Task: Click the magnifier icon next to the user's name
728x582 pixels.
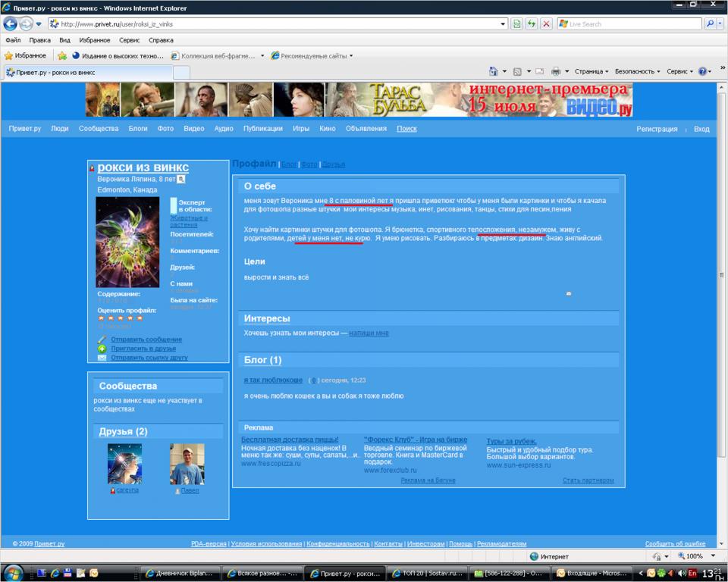Action: point(181,180)
